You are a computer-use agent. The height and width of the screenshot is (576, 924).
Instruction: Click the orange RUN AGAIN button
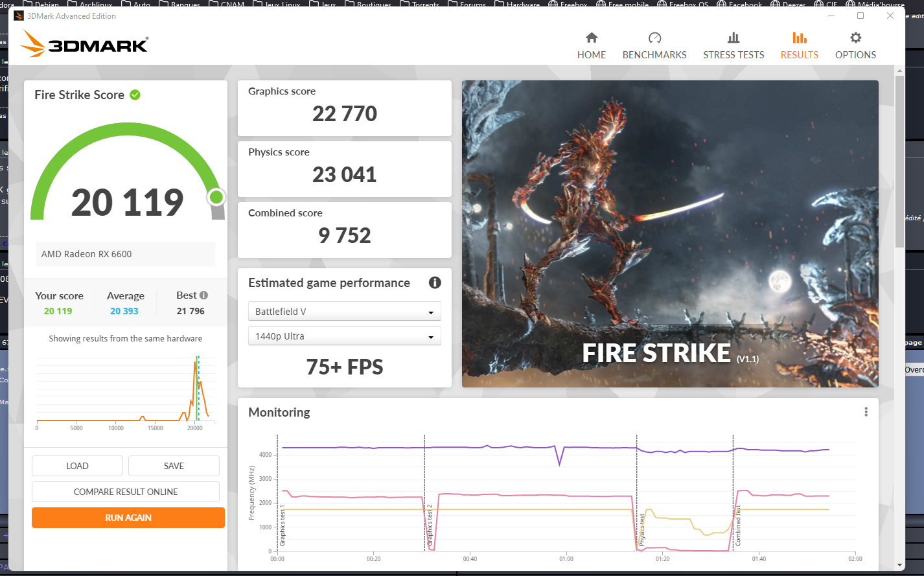[x=128, y=518]
